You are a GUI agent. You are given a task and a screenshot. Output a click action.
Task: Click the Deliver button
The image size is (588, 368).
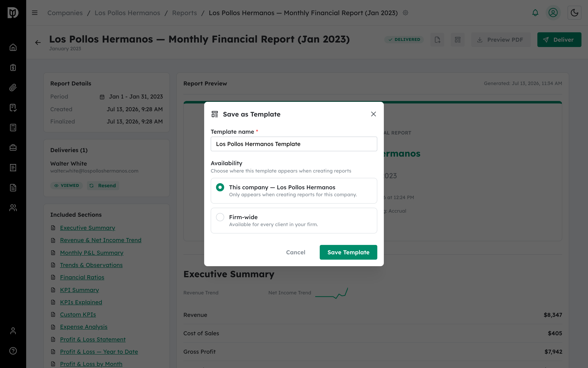point(559,40)
